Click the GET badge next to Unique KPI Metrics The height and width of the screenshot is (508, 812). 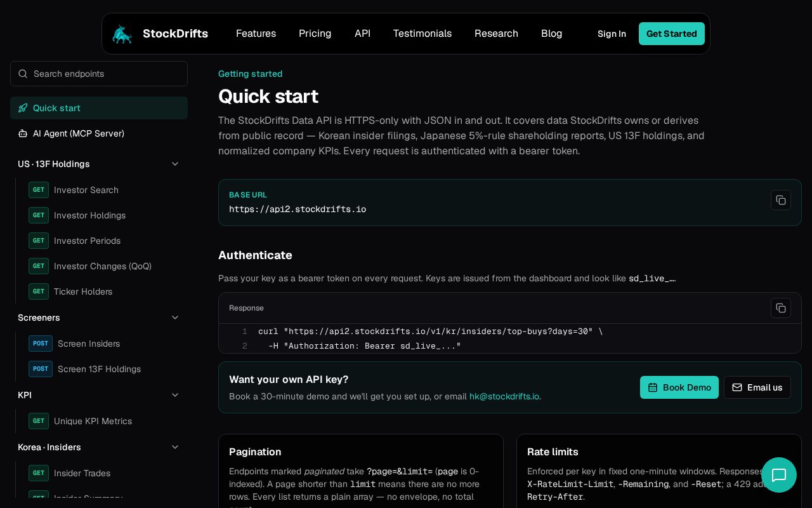[x=39, y=421]
